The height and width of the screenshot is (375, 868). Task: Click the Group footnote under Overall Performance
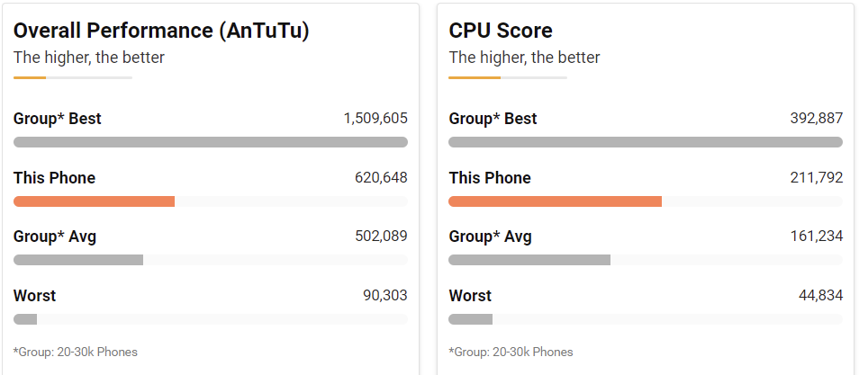[76, 352]
